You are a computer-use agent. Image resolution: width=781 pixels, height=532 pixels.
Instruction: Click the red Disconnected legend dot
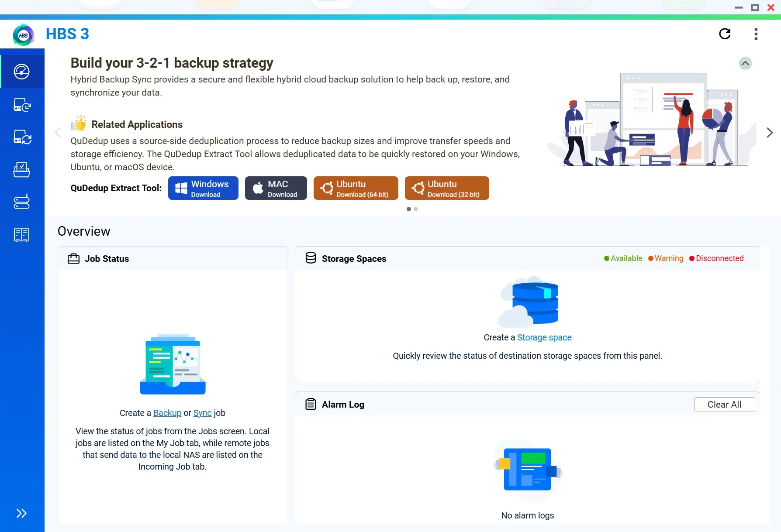[692, 258]
